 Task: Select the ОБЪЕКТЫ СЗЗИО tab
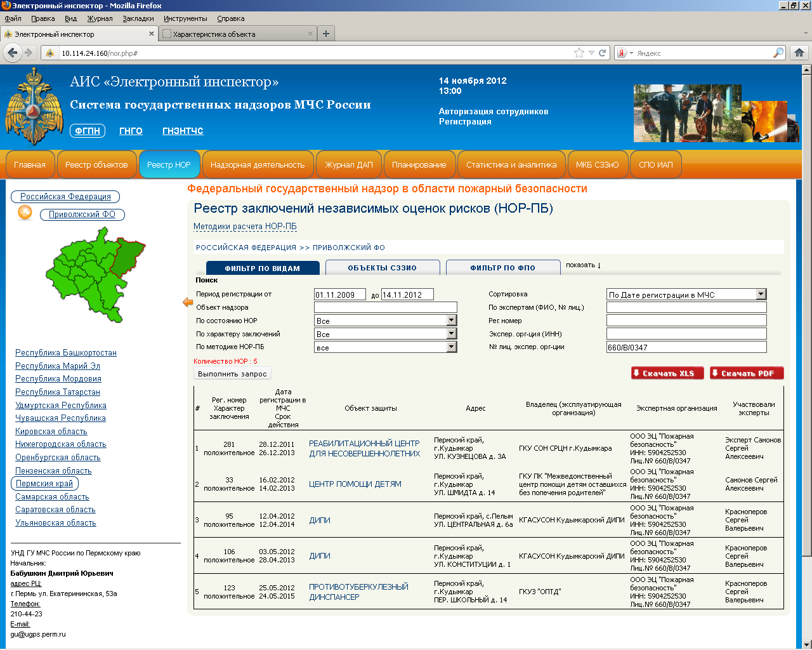click(x=383, y=268)
